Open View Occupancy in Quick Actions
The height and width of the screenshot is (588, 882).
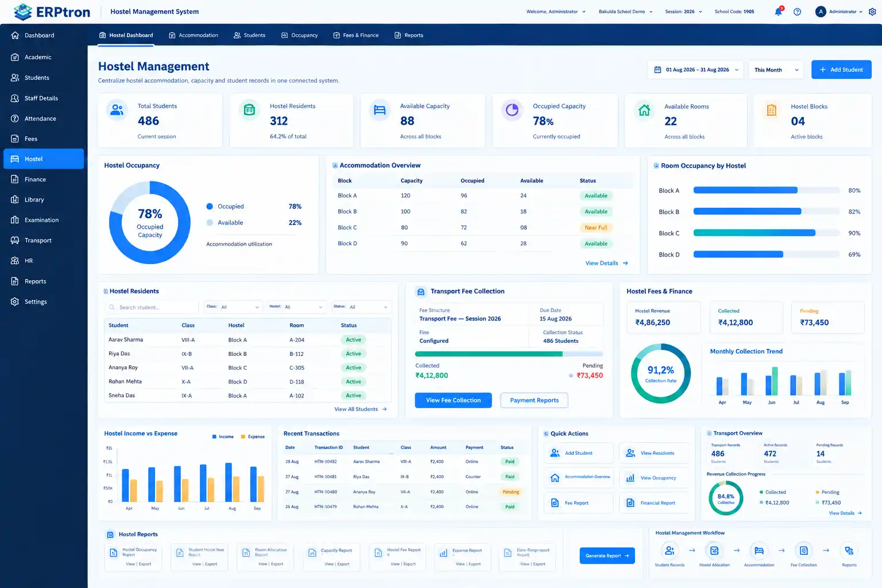tap(654, 478)
